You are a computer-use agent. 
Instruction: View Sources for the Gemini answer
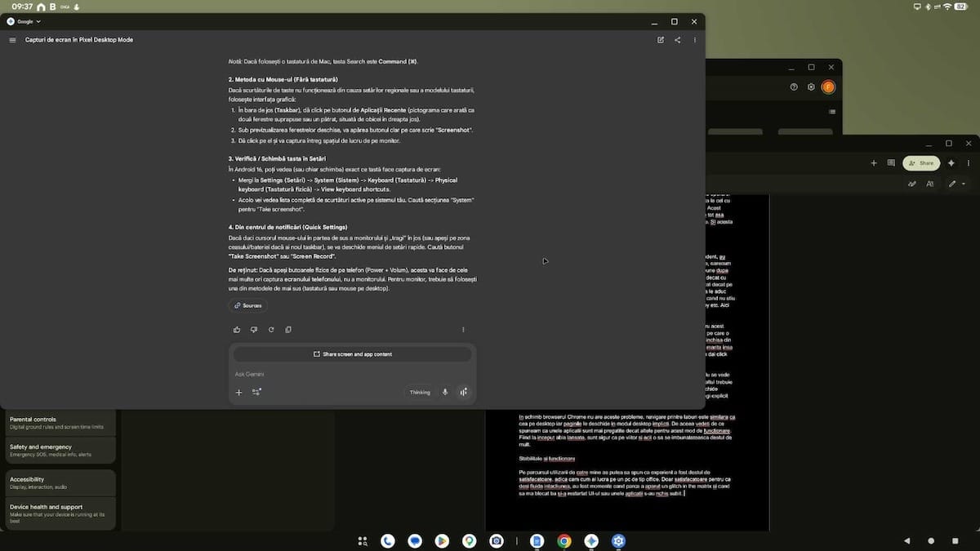point(247,304)
